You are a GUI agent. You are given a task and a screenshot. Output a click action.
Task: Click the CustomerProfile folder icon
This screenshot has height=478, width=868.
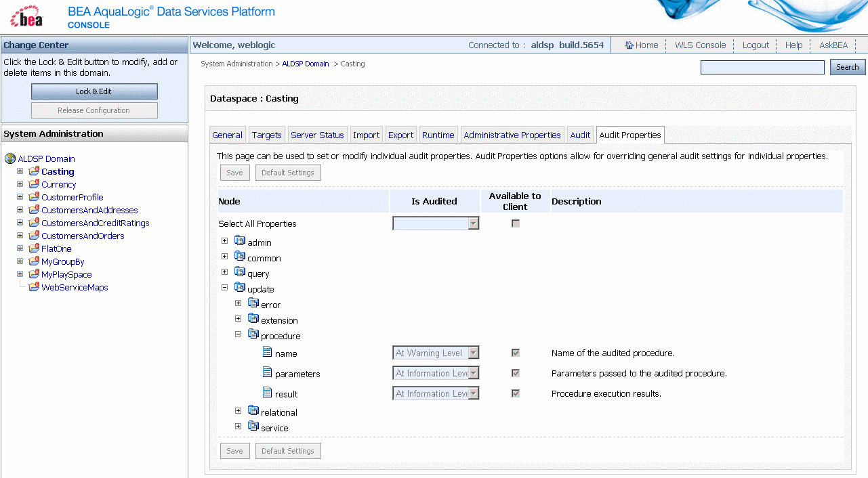pos(34,197)
